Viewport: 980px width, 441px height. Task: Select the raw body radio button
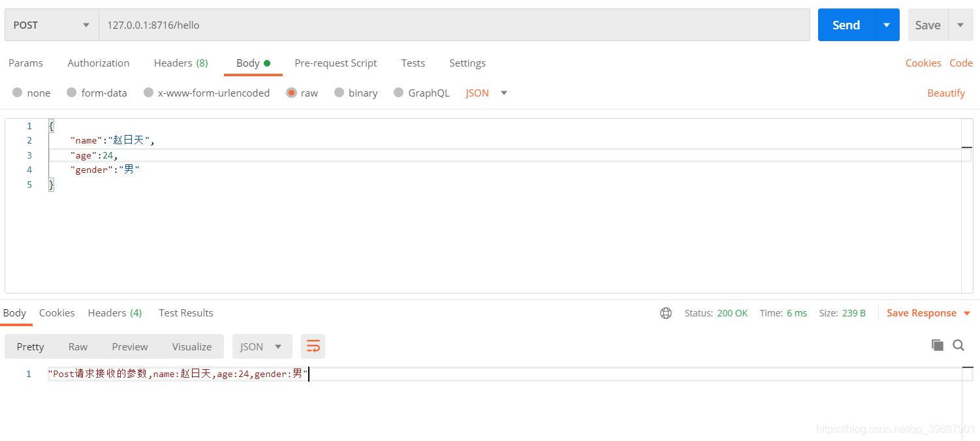point(291,93)
